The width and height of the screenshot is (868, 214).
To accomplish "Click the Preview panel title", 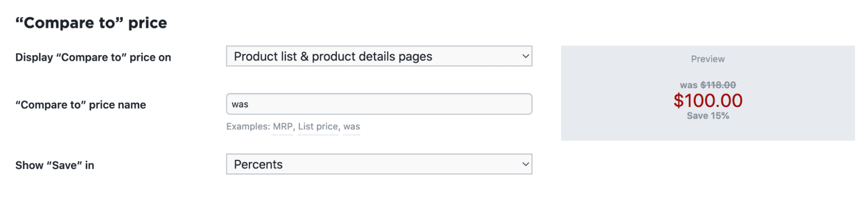I will click(x=708, y=59).
